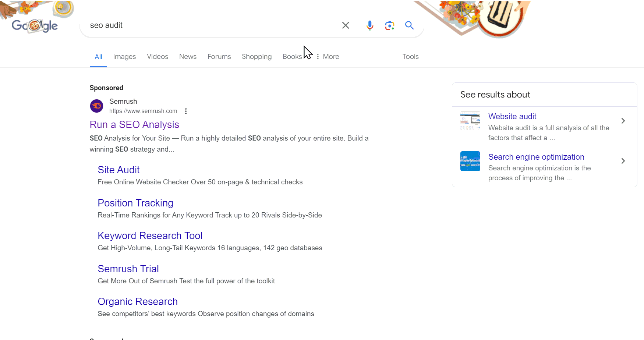This screenshot has height=340, width=644.
Task: Switch to the Forums tab
Action: click(219, 57)
